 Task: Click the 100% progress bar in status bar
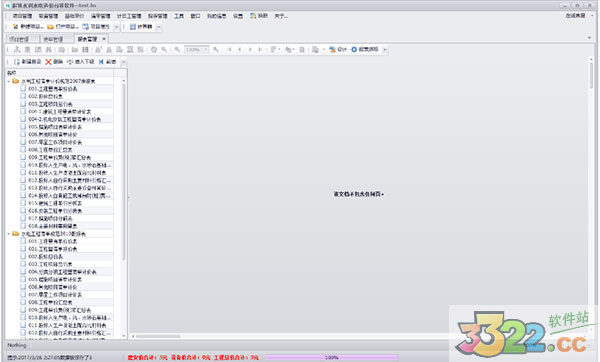(x=331, y=357)
